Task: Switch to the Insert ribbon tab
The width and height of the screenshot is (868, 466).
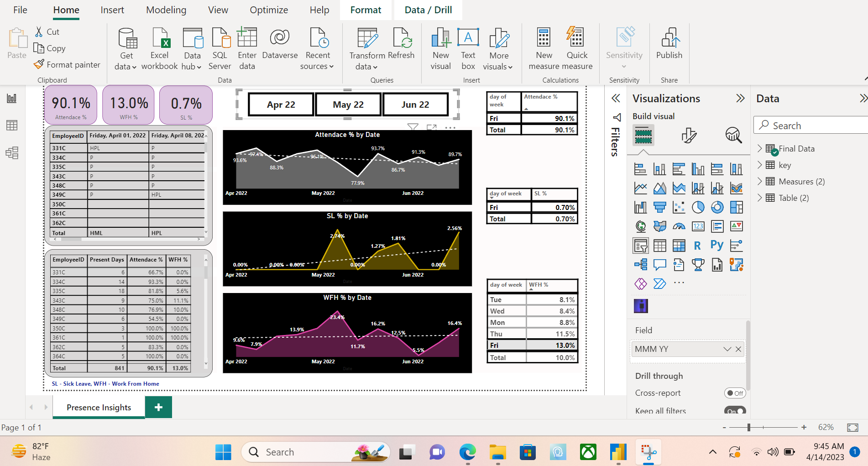Action: point(112,10)
